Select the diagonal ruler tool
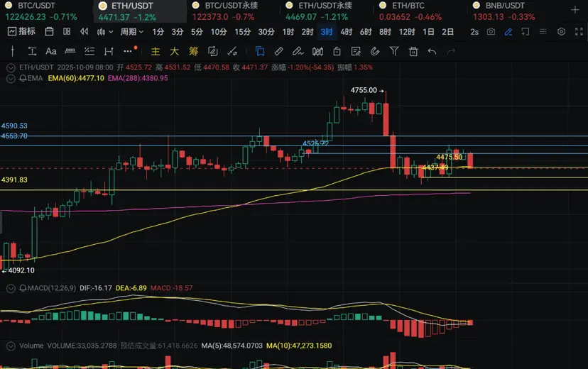The width and height of the screenshot is (588, 369). click(x=278, y=51)
